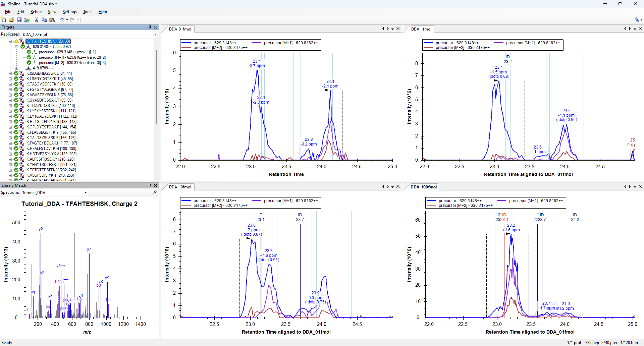Click the Import Results toolbar icon
Screen dimensions: 644x346
(x=27, y=20)
